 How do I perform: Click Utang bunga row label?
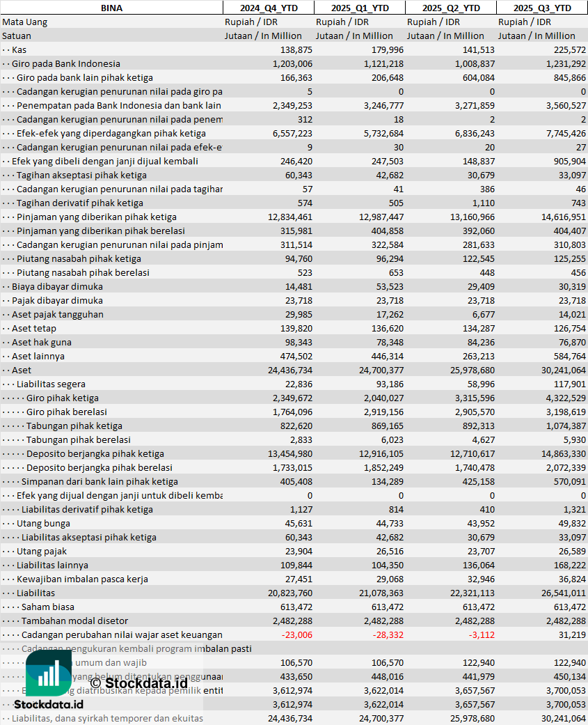[43, 524]
